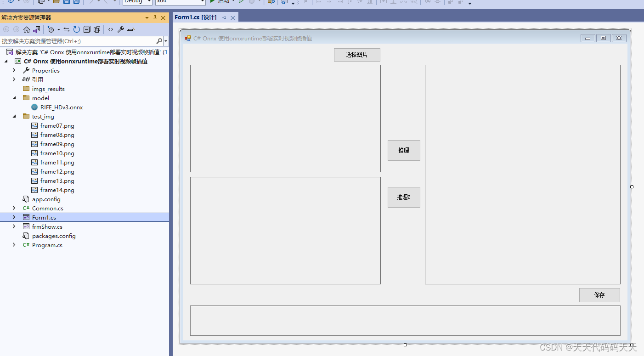644x356 pixels.
Task: Expand the 引用 references node
Action: tap(14, 79)
